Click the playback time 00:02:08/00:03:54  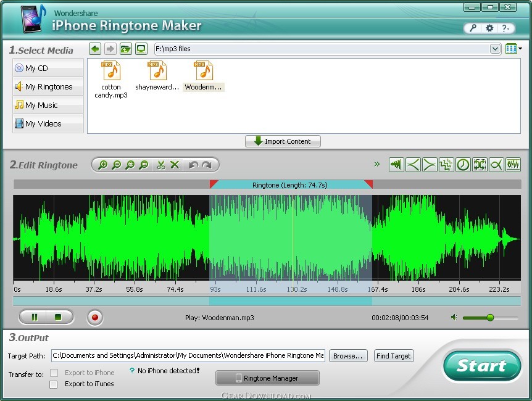click(400, 318)
